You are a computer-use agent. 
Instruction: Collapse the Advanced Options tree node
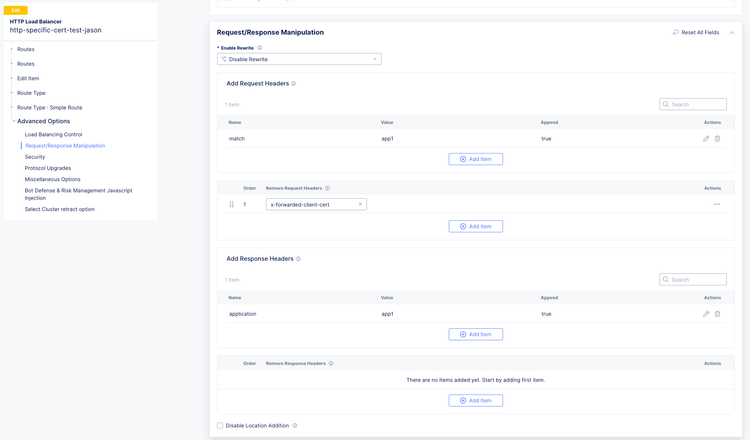tap(13, 121)
